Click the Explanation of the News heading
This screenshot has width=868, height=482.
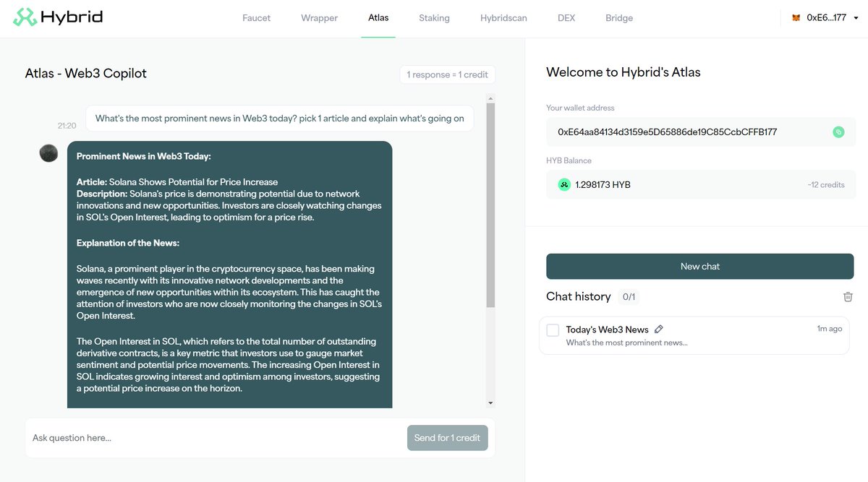pos(127,244)
